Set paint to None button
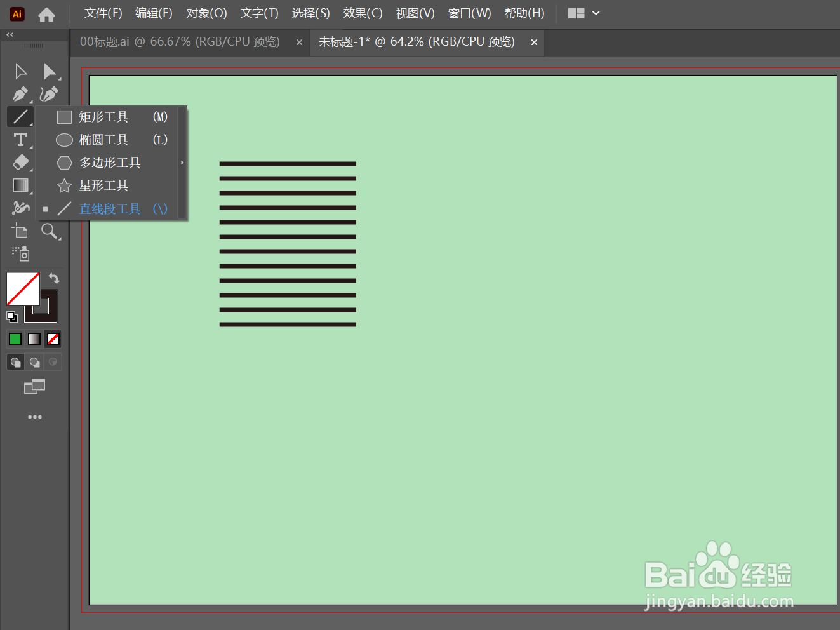The image size is (840, 630). 53,339
